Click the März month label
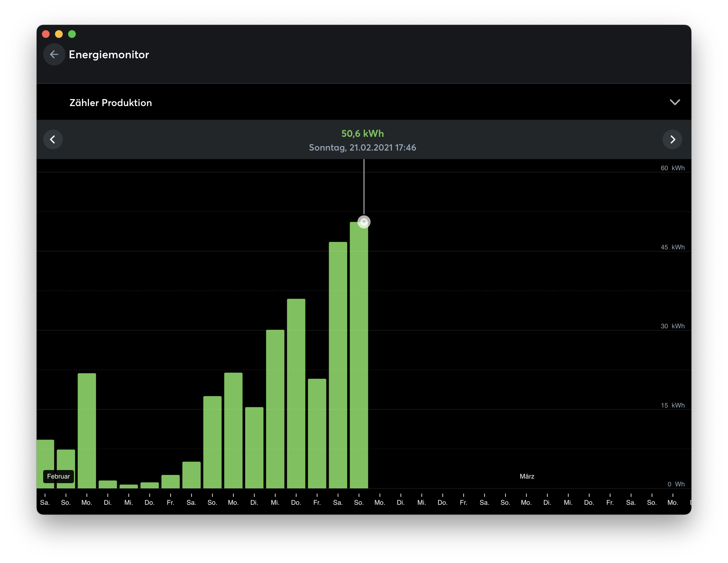Screen dimensions: 728x563 pos(527,476)
